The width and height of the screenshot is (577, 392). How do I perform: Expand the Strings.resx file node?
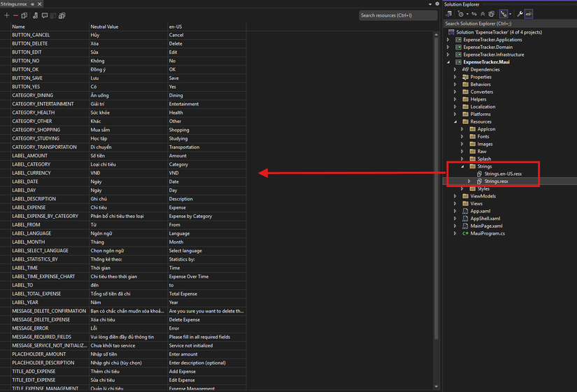469,181
